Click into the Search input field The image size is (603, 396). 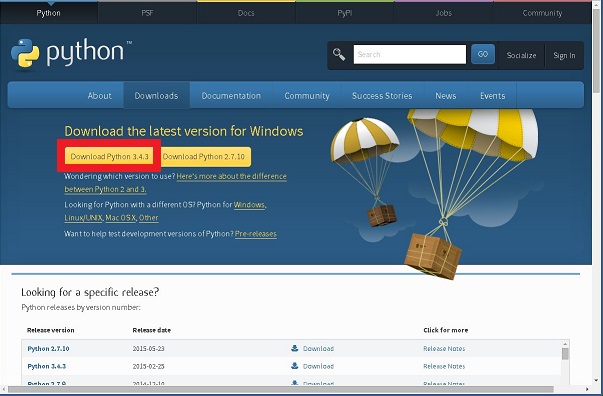click(x=410, y=54)
